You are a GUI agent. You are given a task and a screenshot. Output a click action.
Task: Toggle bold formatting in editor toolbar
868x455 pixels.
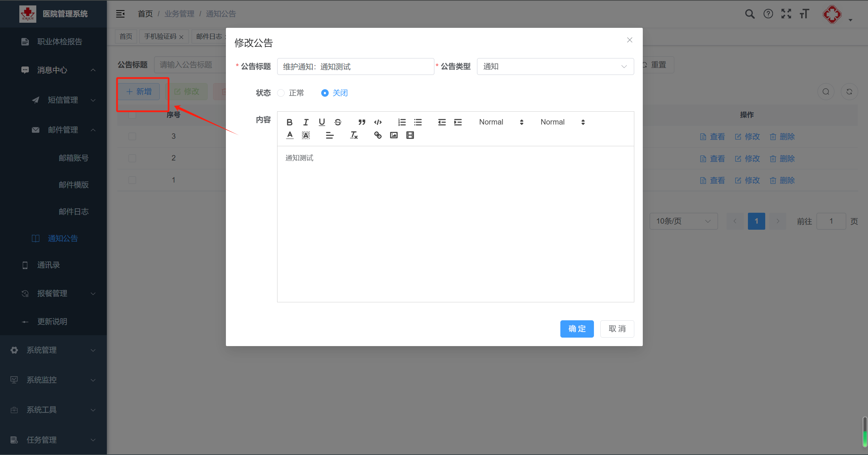pos(289,122)
